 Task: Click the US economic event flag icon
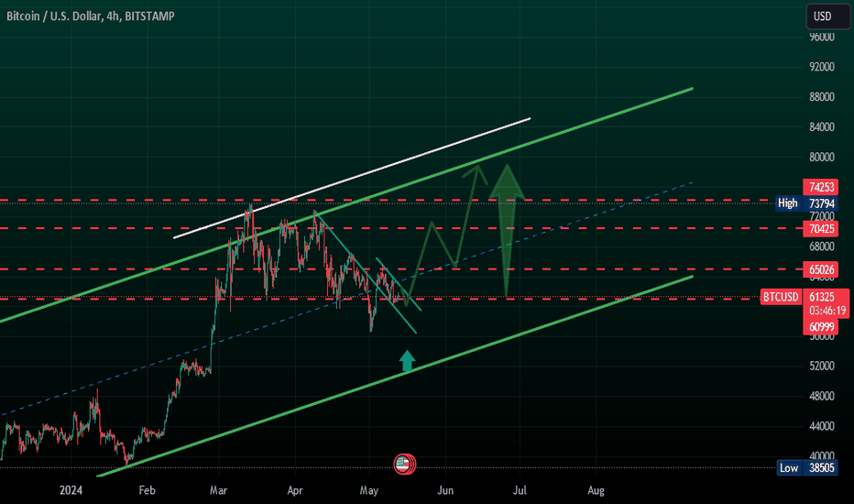(x=403, y=465)
